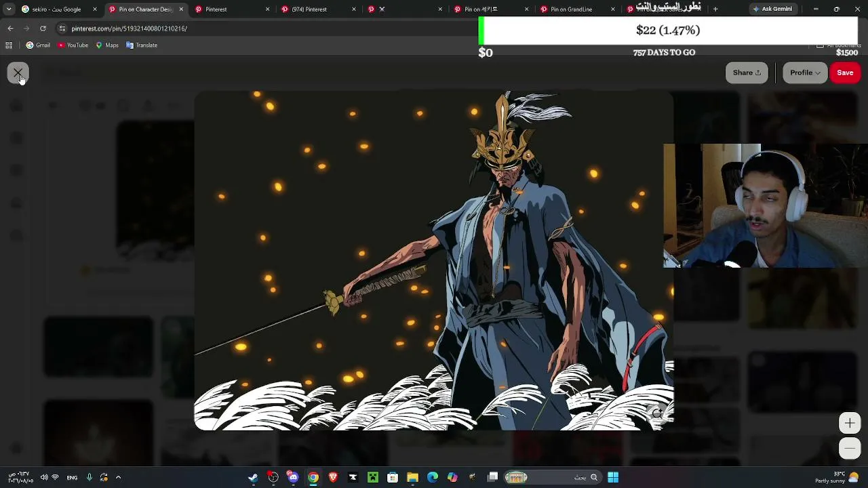Open visual search lens on the image
The width and height of the screenshot is (868, 488).
coord(656,413)
